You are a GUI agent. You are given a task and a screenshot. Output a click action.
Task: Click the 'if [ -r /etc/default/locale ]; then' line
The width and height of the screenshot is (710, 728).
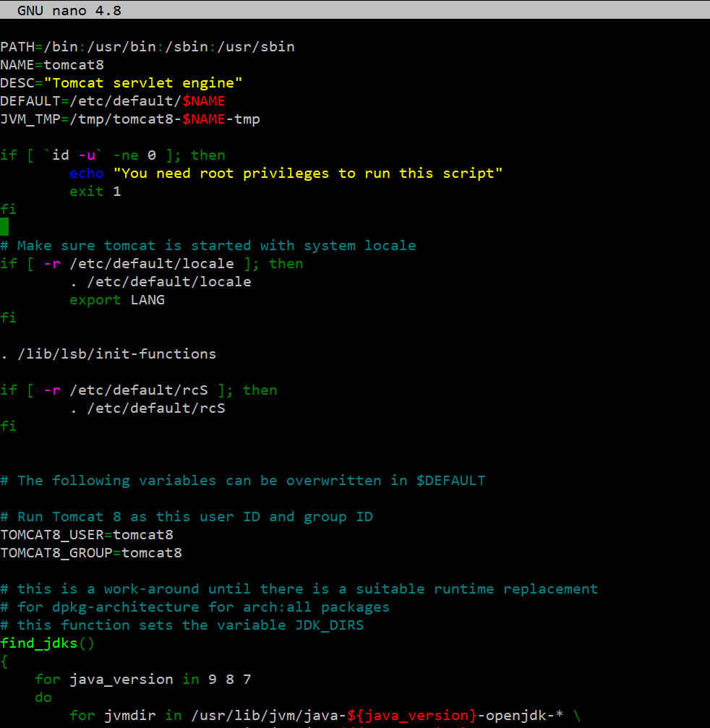pos(152,264)
